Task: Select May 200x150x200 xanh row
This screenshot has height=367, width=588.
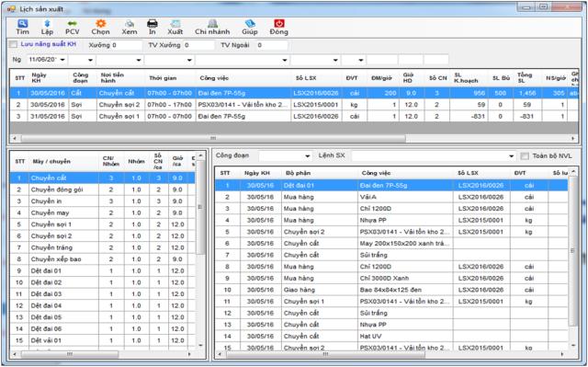Action: tap(392, 243)
